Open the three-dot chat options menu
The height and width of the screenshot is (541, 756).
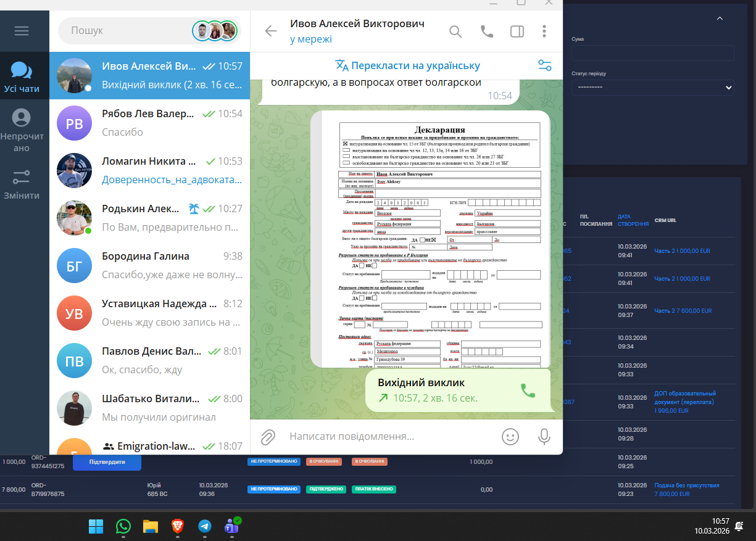click(x=544, y=31)
